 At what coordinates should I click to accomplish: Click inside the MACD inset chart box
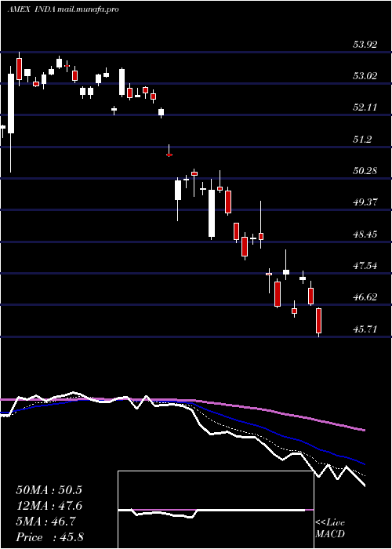point(216,510)
